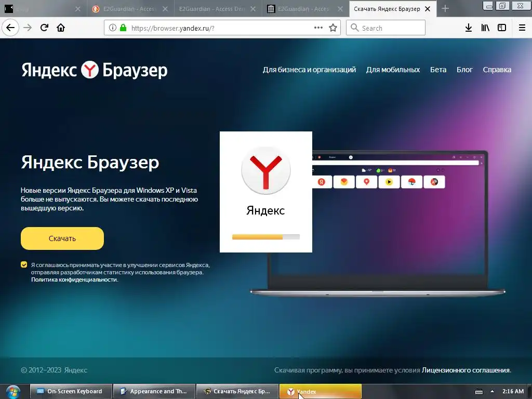532x399 pixels.
Task: Click the Яндекс Браузер header logo text
Action: (95, 70)
